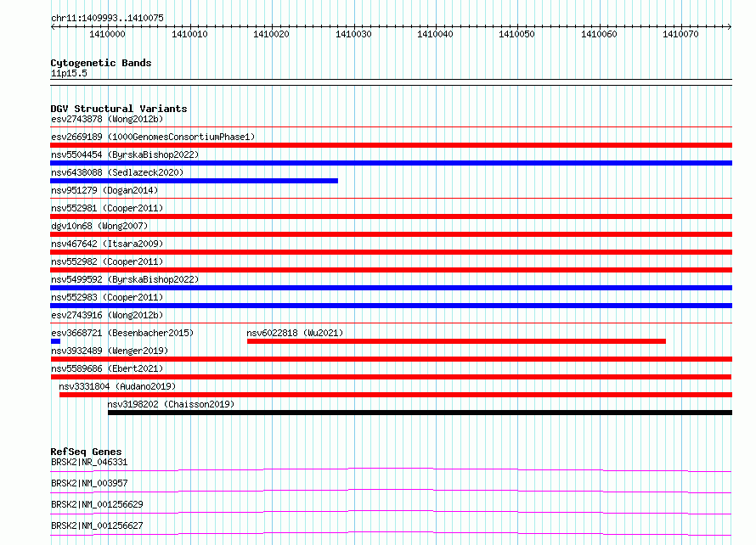Open the esv2669189 (1000GenomesConsortiumPhase1) variant label
Image resolution: width=756 pixels, height=545 pixels.
pos(153,137)
